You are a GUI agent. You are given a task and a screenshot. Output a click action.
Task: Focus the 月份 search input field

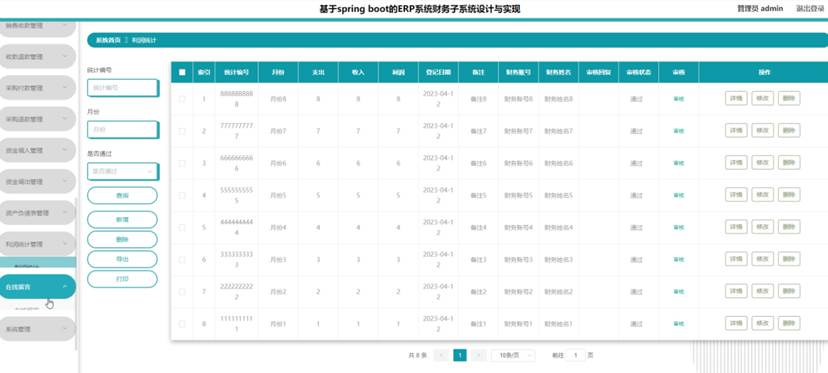coord(123,129)
